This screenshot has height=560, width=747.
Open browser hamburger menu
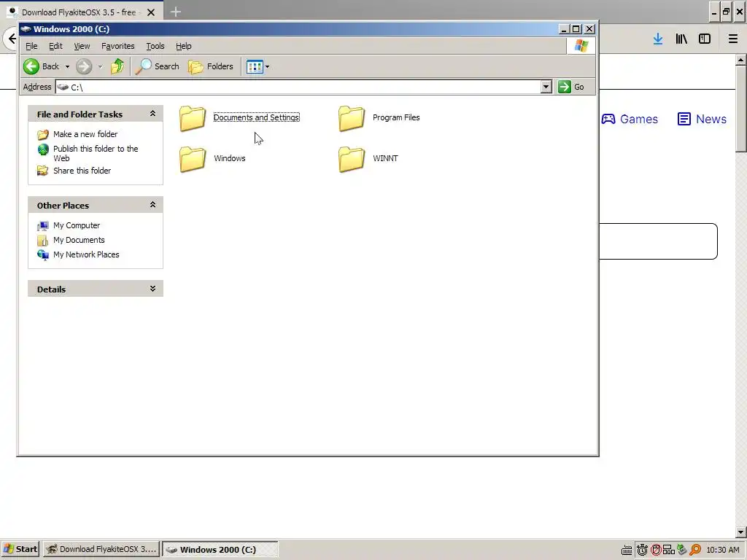732,39
